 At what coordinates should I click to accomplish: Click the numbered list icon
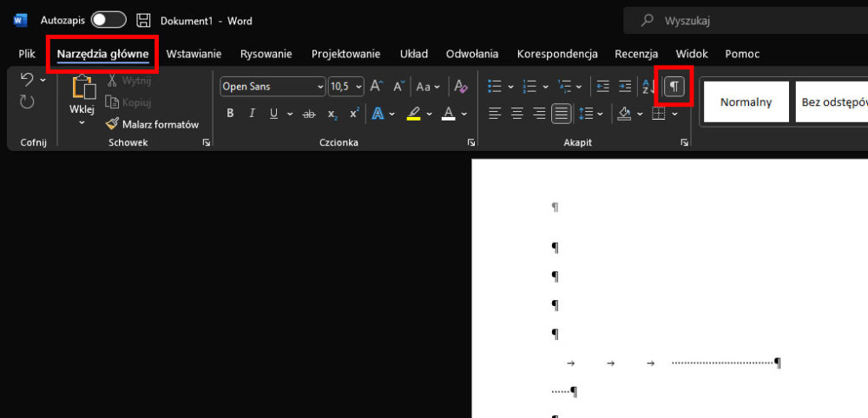coord(529,86)
